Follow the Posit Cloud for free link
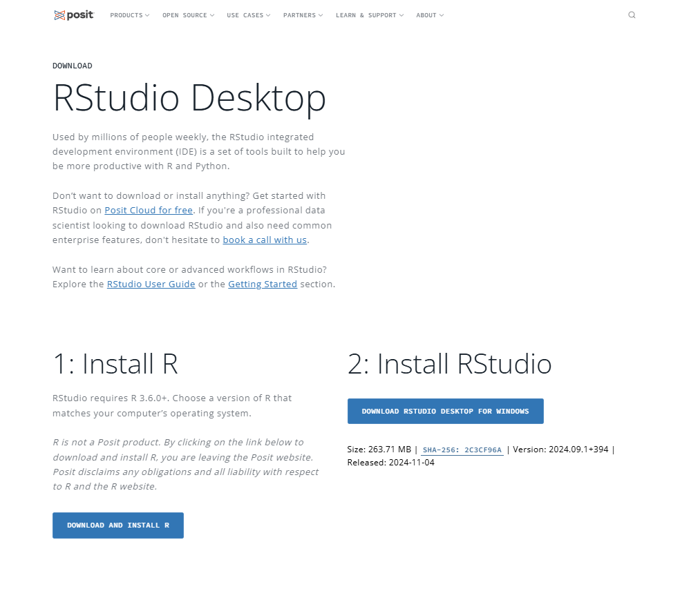The height and width of the screenshot is (589, 700). coord(149,210)
